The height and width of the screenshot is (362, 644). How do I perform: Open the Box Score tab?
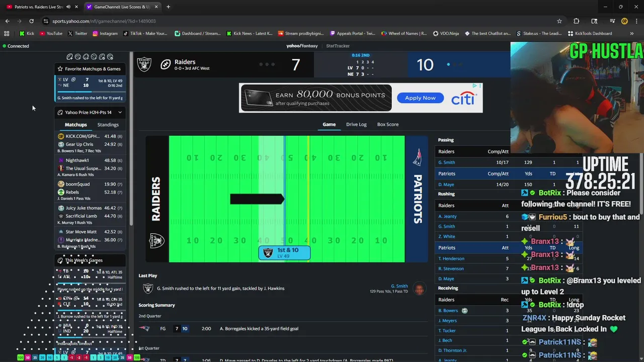[388, 124]
